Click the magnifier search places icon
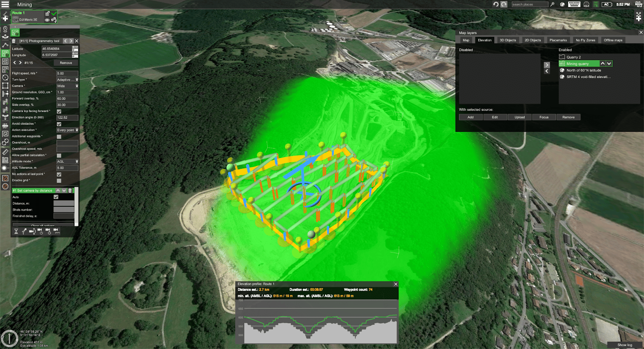The height and width of the screenshot is (349, 644). click(x=552, y=4)
